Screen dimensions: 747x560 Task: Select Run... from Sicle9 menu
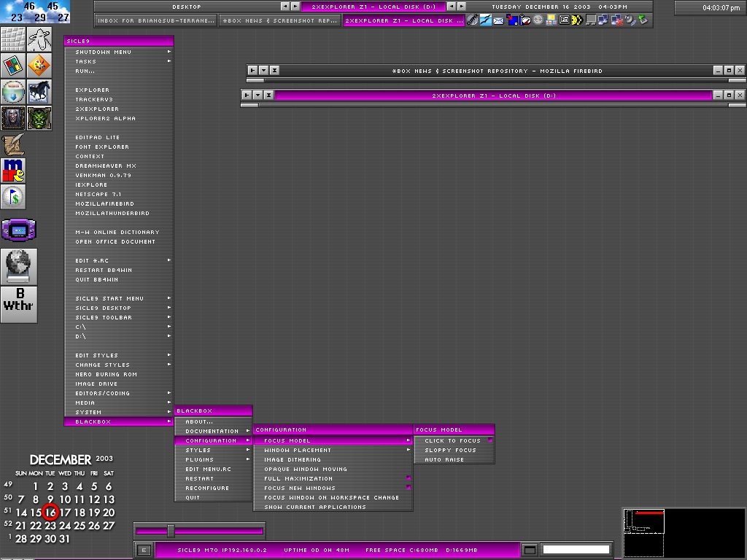(119, 71)
